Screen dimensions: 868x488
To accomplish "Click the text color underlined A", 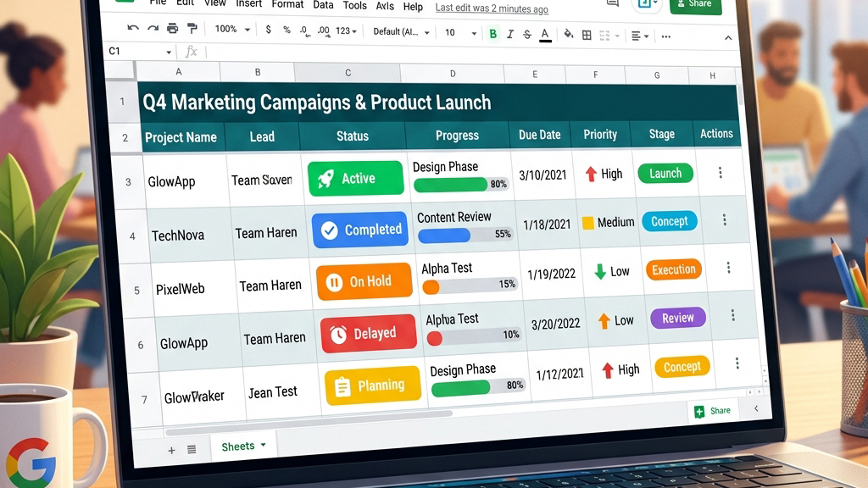I will (545, 35).
